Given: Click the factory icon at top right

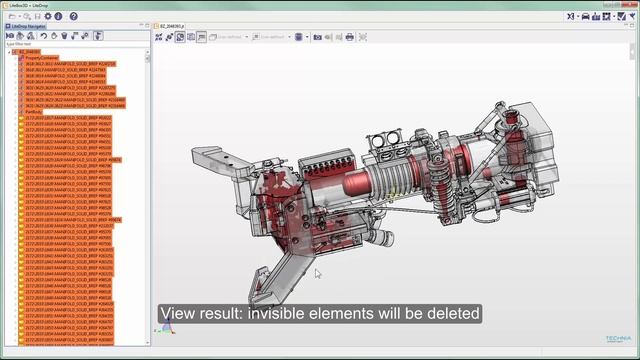Looking at the screenshot, I should [596, 16].
